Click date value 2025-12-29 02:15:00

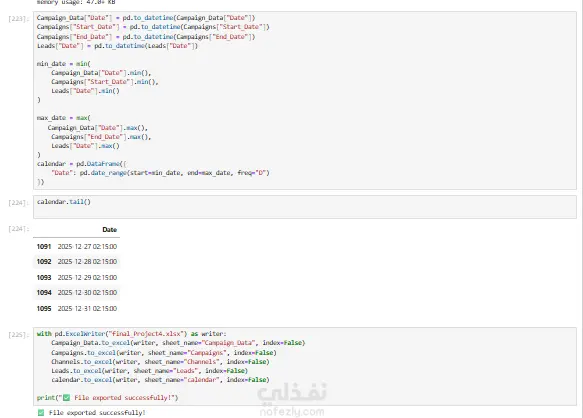click(x=87, y=278)
